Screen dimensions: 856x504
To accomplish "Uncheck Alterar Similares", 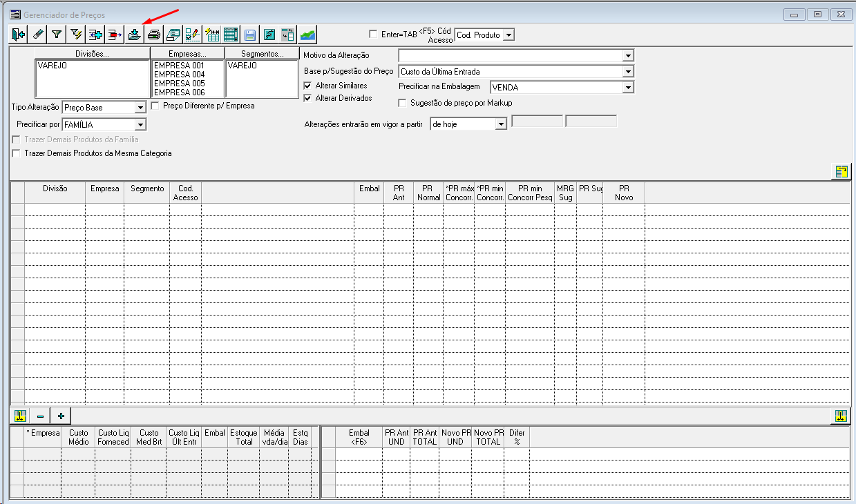I will pyautogui.click(x=307, y=85).
